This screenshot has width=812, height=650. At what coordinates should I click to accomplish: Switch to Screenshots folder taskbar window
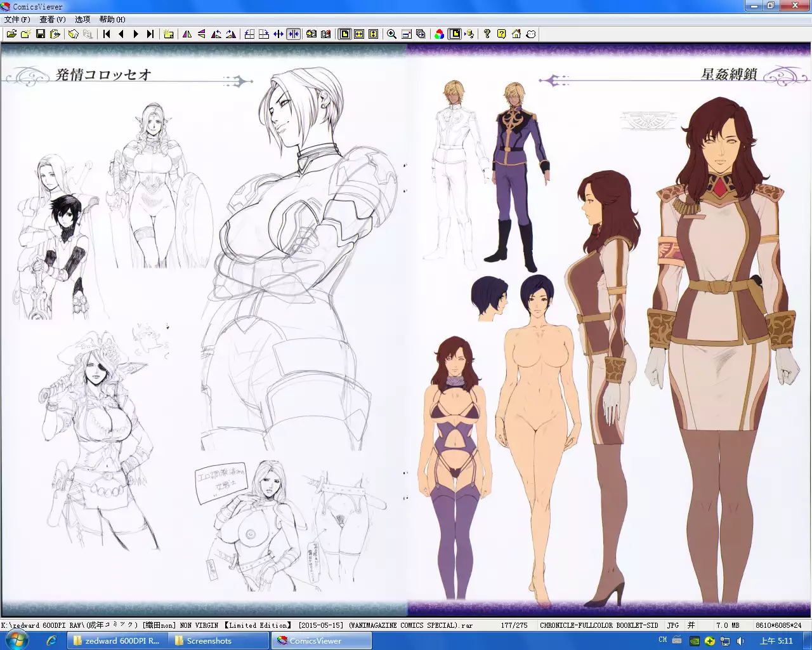[219, 641]
